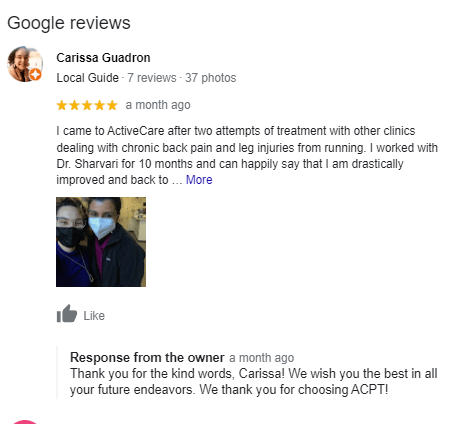Click the thumbs-up icon

click(x=67, y=313)
